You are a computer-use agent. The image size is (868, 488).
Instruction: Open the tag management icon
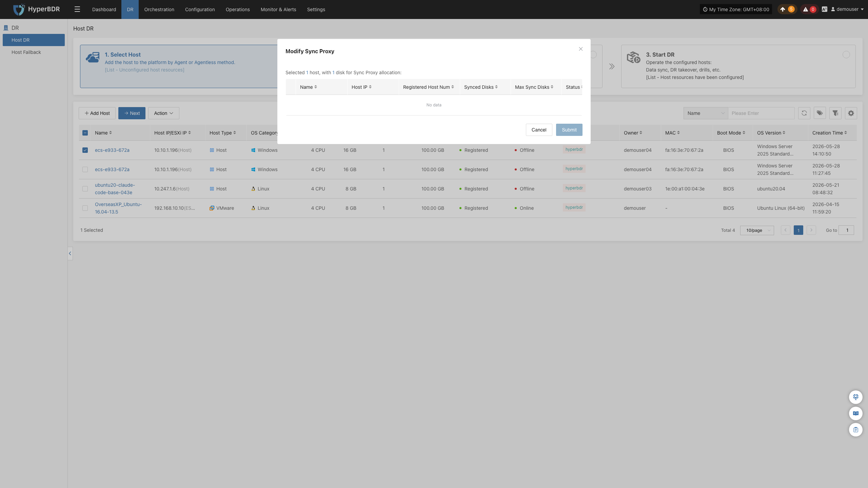click(x=820, y=113)
